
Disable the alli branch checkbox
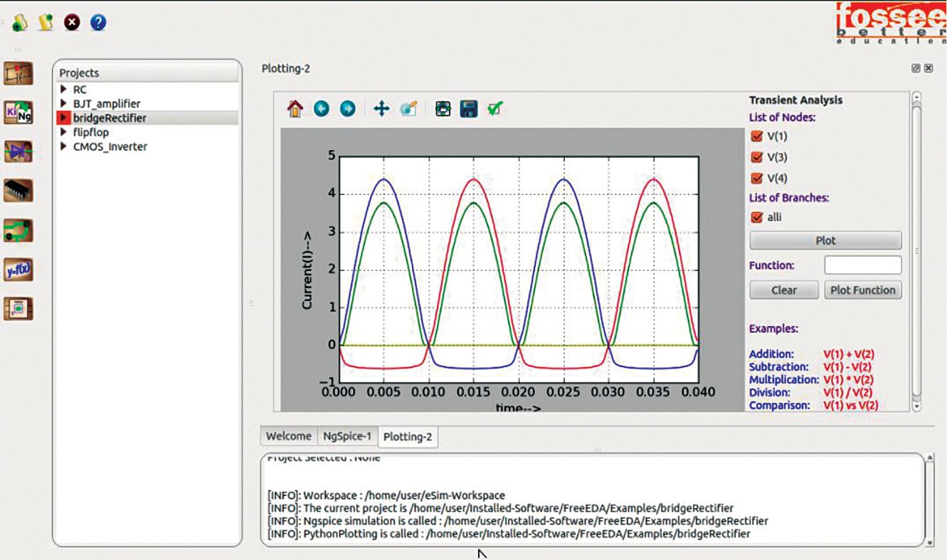click(757, 217)
